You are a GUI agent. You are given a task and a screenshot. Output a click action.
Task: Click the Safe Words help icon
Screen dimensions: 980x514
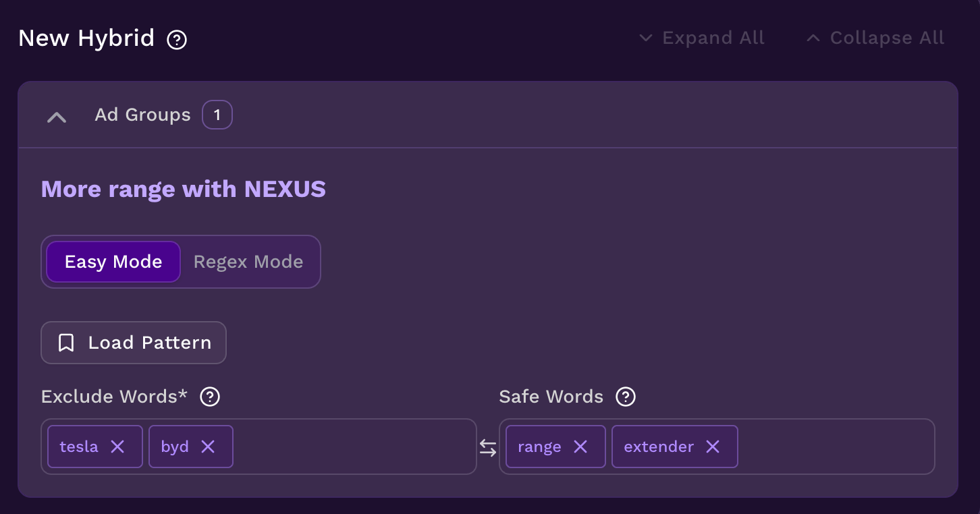(626, 397)
